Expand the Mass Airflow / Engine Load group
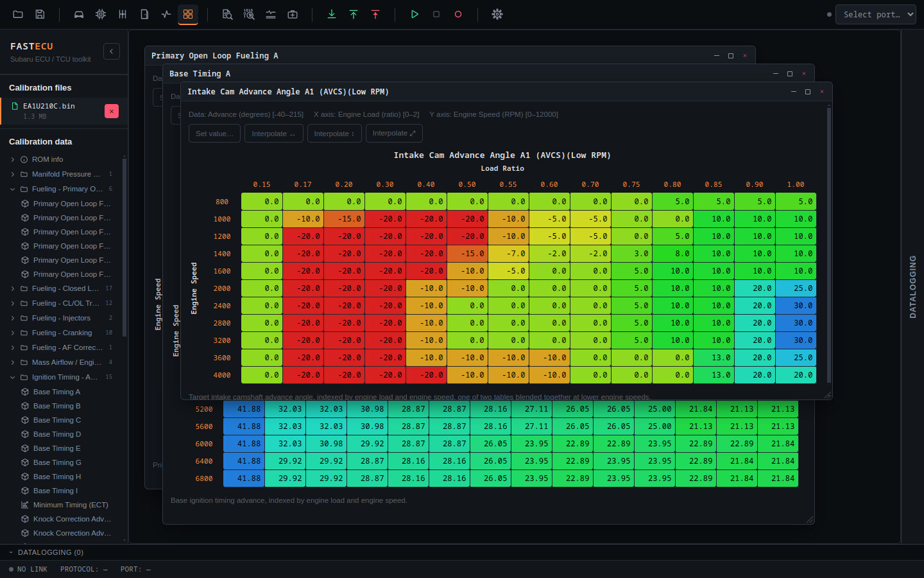 coord(13,362)
